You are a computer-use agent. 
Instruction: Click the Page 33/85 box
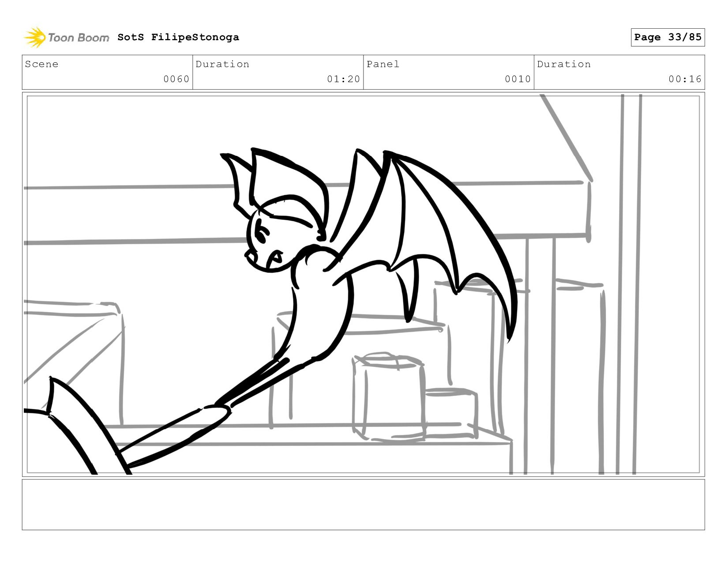pos(668,37)
